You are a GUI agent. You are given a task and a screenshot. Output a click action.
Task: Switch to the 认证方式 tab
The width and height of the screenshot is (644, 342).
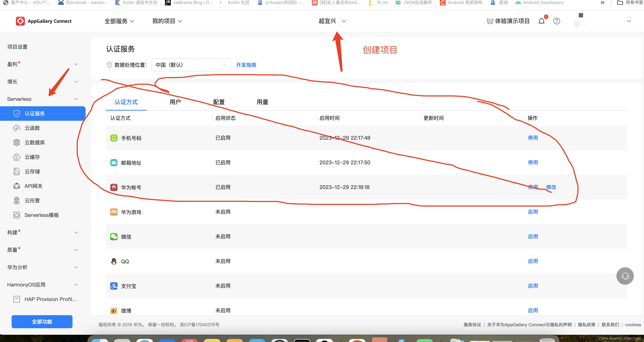tap(126, 102)
